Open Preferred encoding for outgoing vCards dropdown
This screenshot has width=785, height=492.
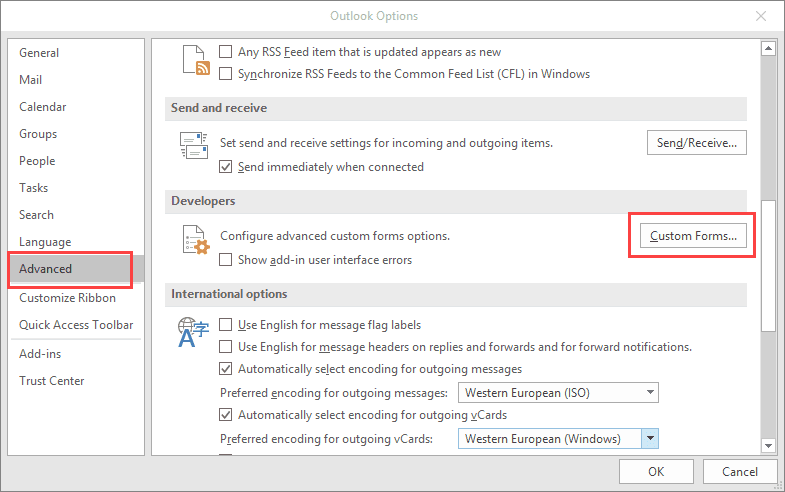tap(558, 439)
